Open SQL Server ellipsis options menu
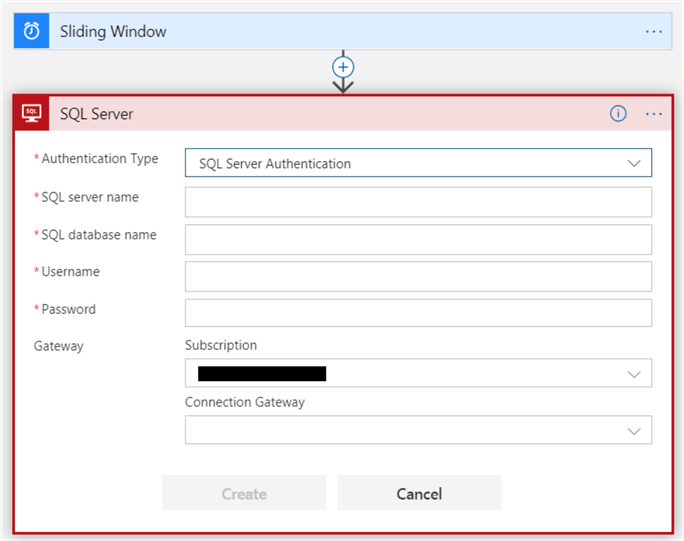Screen dimensions: 684x541 tap(653, 114)
